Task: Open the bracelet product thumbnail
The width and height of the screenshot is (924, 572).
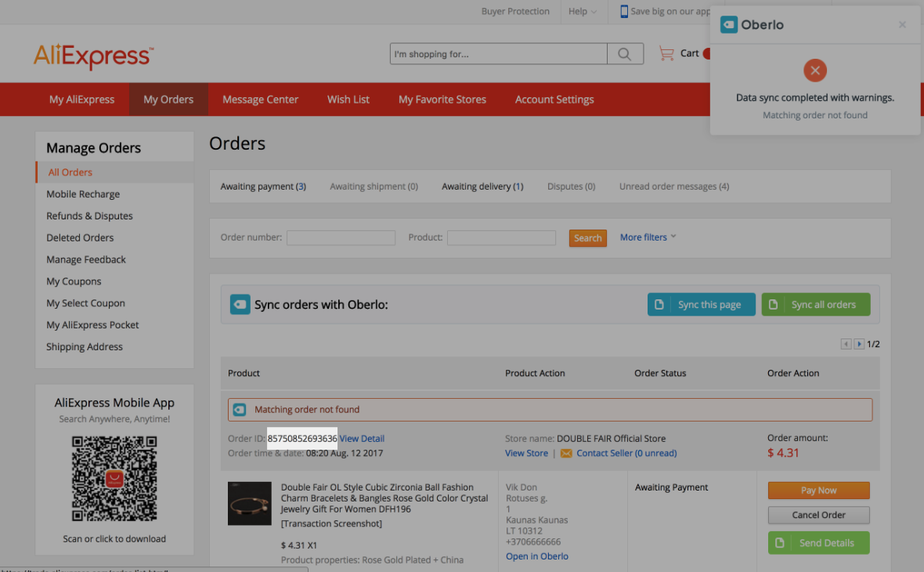Action: (250, 504)
